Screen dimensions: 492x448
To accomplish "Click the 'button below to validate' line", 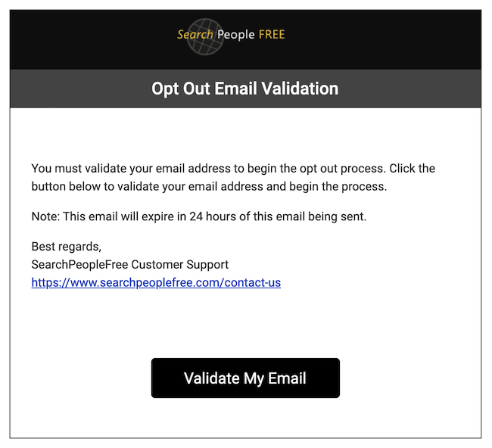I will click(x=209, y=187).
